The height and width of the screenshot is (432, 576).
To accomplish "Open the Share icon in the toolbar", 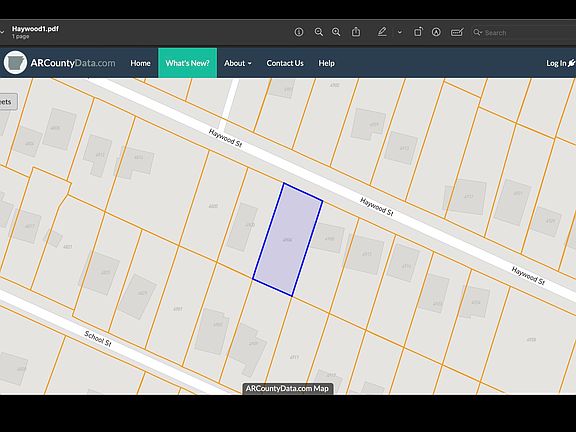I will [x=356, y=32].
